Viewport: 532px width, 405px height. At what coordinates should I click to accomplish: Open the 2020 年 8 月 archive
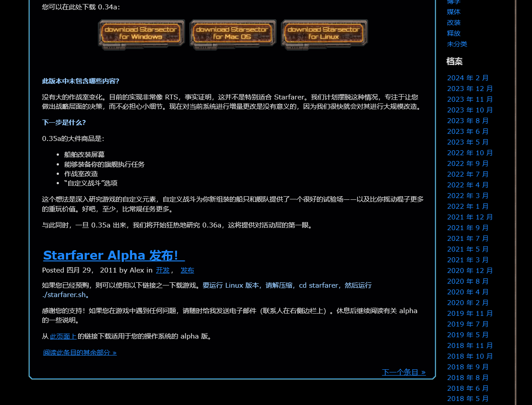tap(468, 281)
